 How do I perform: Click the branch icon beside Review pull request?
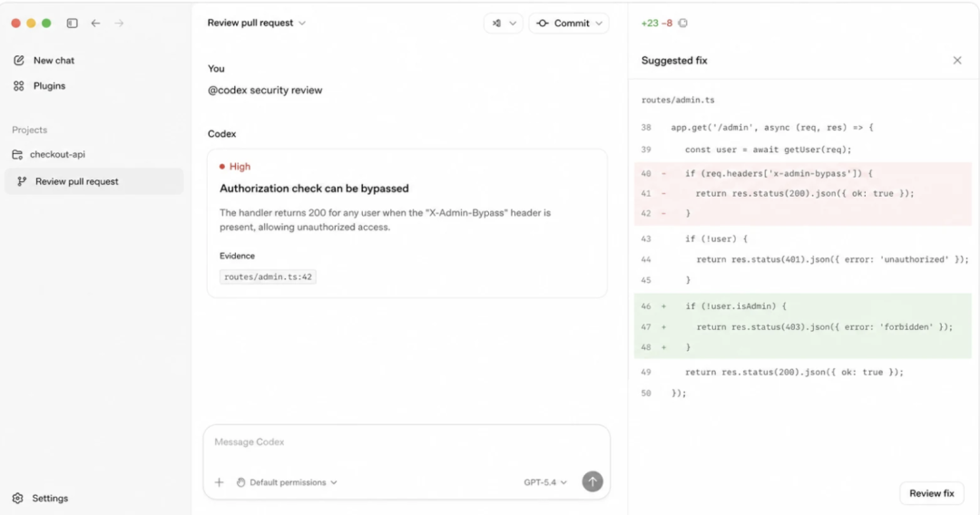pos(22,181)
